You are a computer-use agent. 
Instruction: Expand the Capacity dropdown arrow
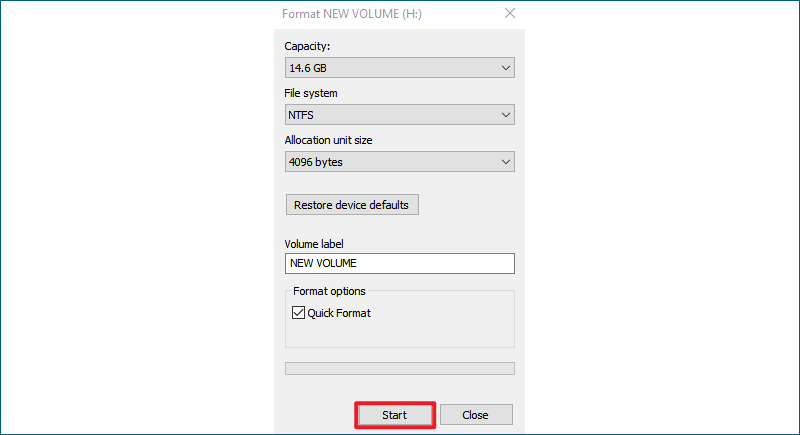pyautogui.click(x=506, y=68)
